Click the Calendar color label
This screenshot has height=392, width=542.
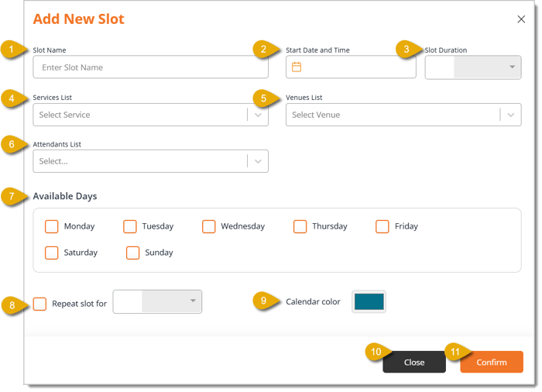coord(313,301)
